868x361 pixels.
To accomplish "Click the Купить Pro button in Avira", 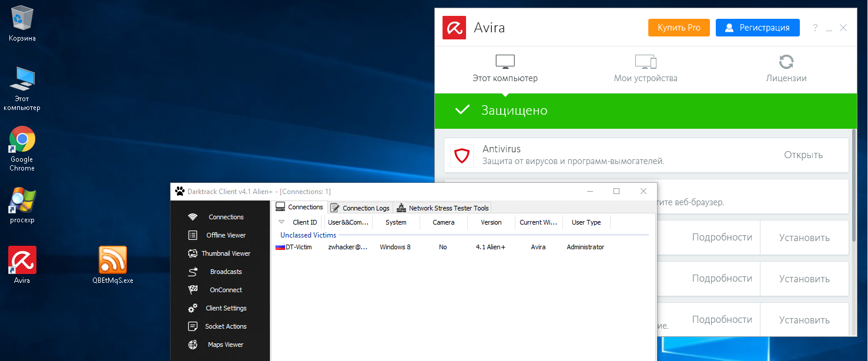I will (x=679, y=28).
